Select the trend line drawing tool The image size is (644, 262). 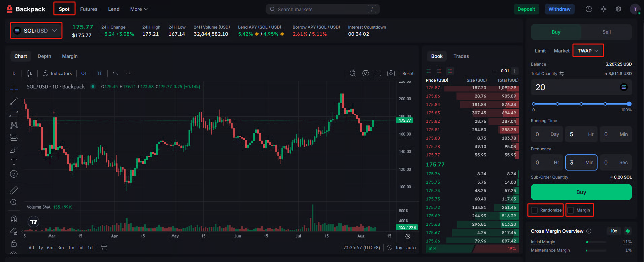coord(14,101)
